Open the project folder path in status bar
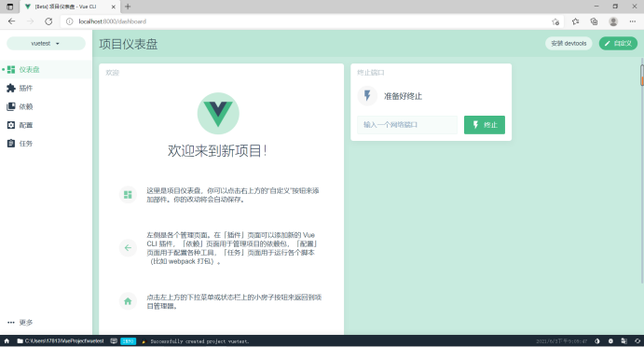The height and width of the screenshot is (347, 644). (61, 340)
